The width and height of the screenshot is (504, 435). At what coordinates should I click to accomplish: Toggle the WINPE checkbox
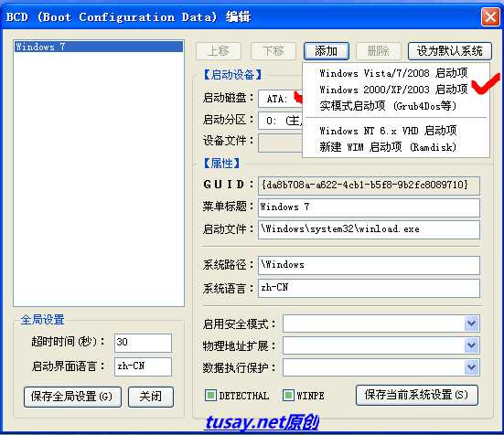coord(288,395)
